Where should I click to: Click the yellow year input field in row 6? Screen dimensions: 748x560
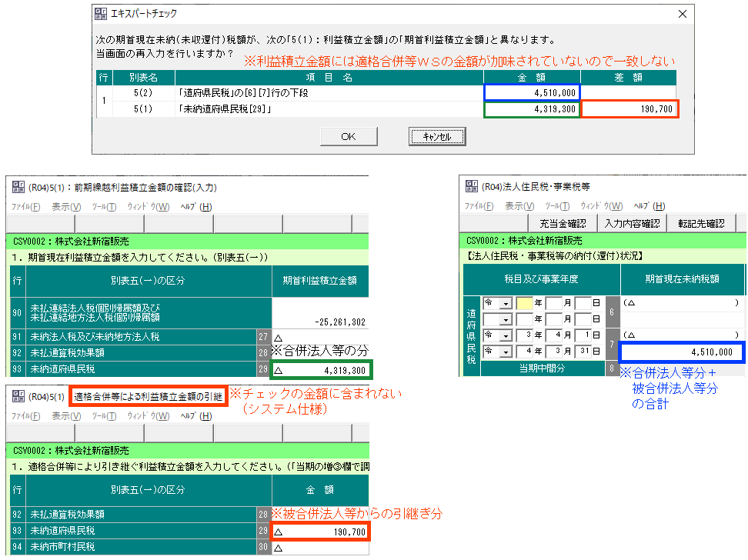(524, 304)
